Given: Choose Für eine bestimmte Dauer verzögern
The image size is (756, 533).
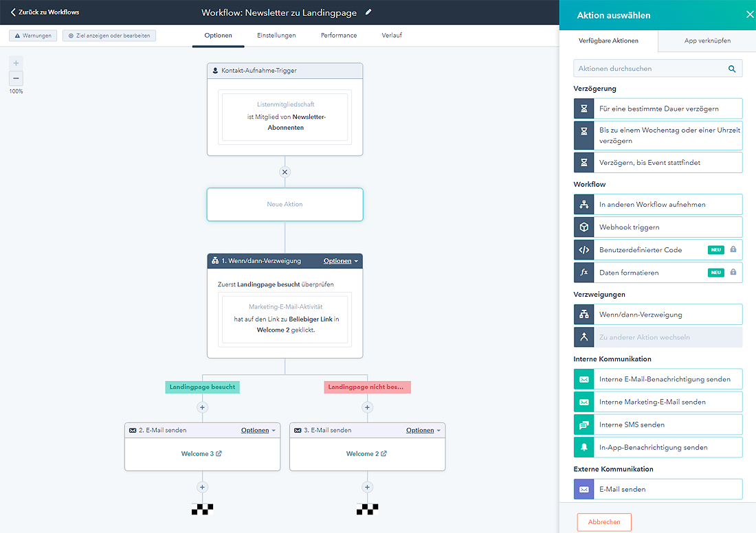Looking at the screenshot, I should click(658, 109).
